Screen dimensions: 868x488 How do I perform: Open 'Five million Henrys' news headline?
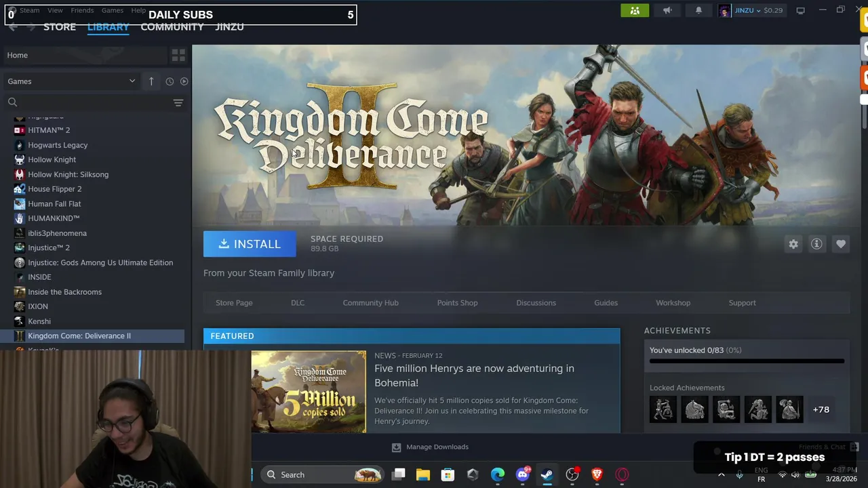pyautogui.click(x=474, y=375)
